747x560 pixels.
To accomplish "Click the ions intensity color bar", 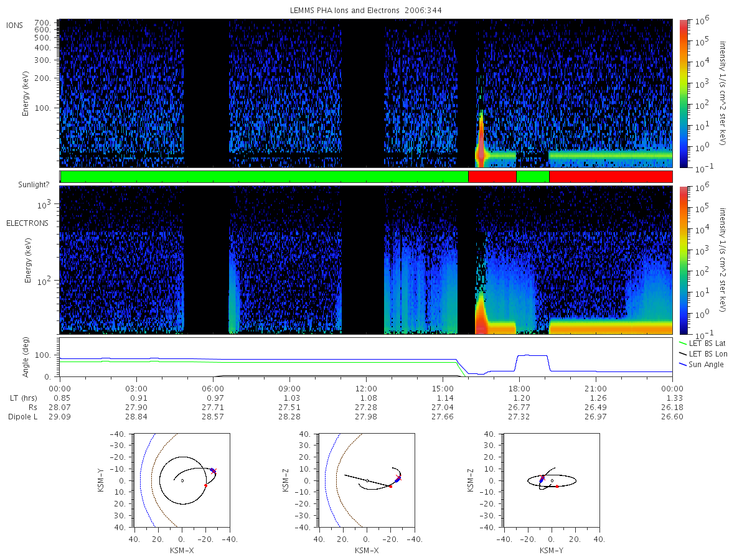I will point(683,93).
